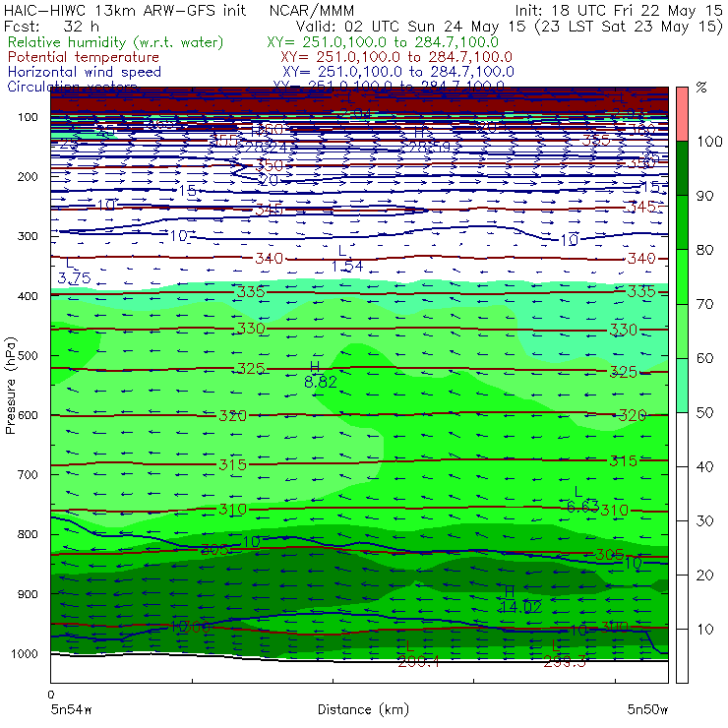Screen dimensions: 728x728
Task: Click the red 'Potential temperature' label
Action: (x=83, y=57)
